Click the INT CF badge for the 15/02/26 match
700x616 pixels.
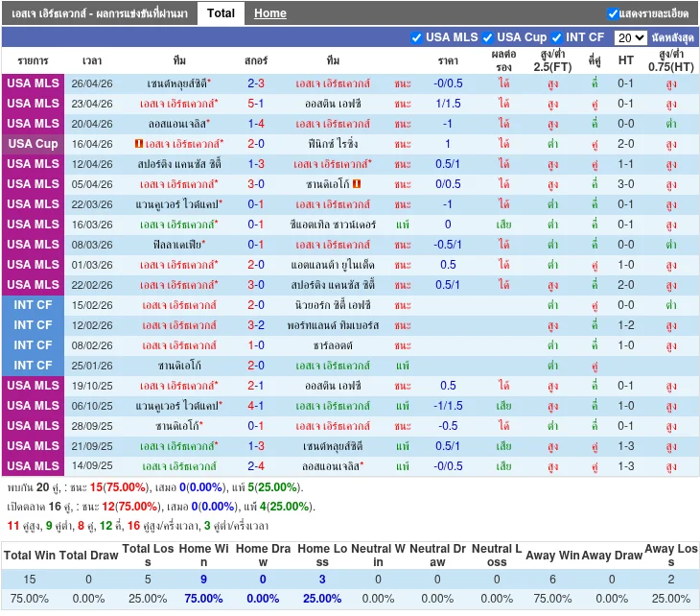click(x=34, y=305)
